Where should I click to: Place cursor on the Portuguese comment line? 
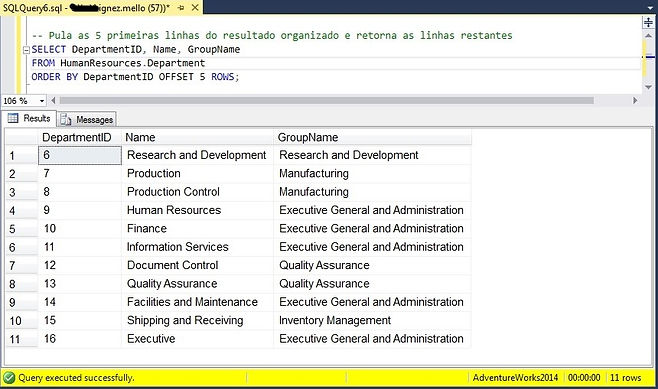[272, 36]
